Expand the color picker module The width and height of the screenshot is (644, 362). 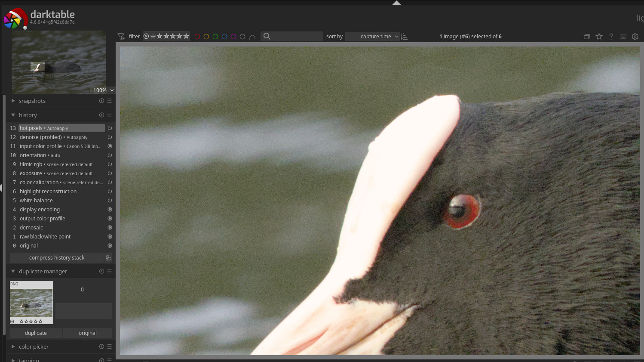[x=34, y=347]
